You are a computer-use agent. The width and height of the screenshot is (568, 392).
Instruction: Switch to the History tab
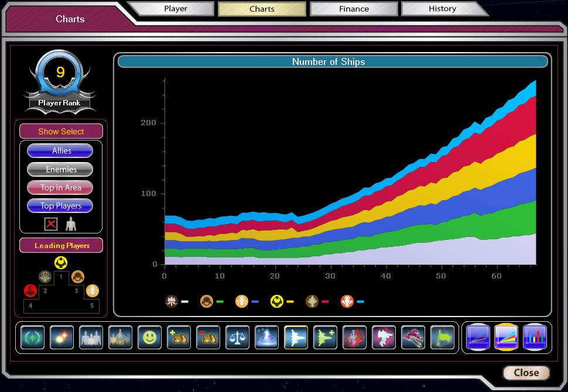442,9
